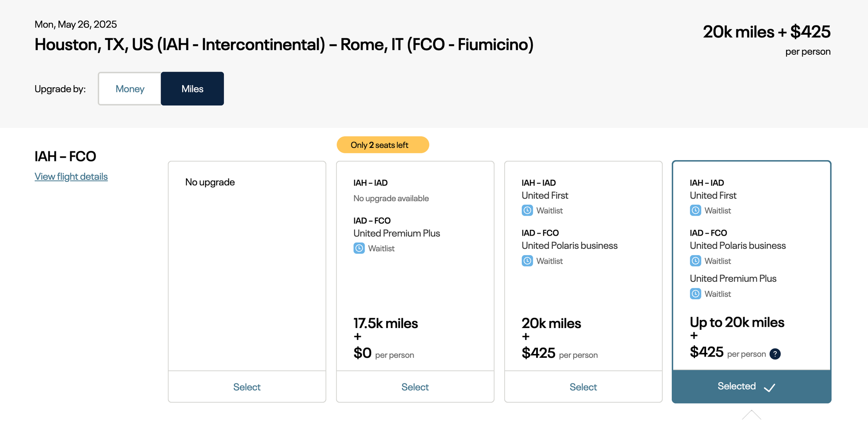868x437 pixels.
Task: Click the Only 2 seats left badge
Action: tap(383, 145)
